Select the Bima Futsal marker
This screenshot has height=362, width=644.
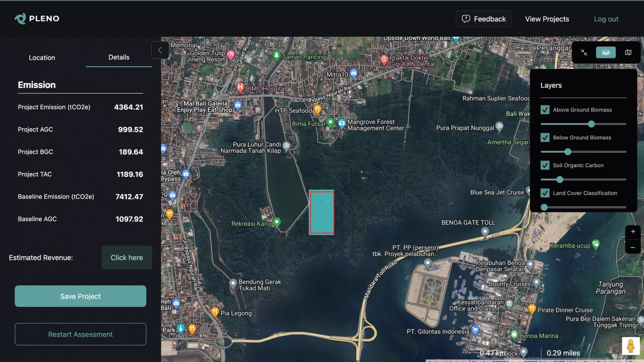click(x=330, y=122)
